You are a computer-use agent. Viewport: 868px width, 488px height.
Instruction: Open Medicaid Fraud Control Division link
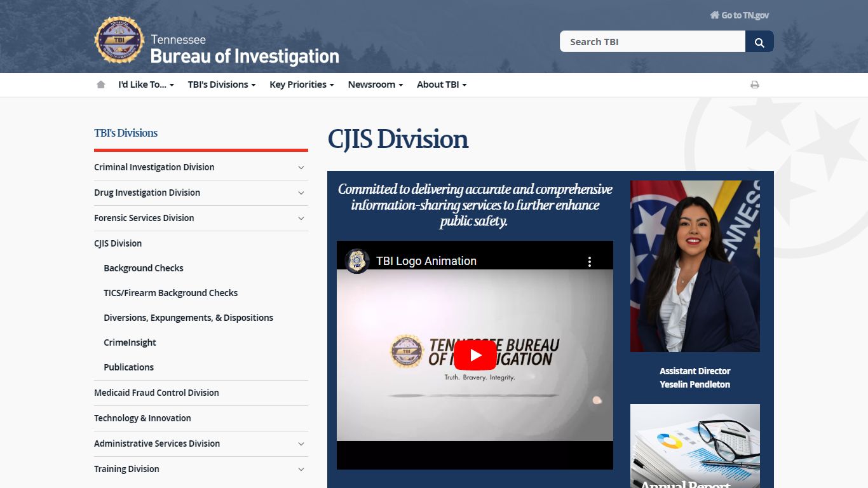tap(156, 393)
